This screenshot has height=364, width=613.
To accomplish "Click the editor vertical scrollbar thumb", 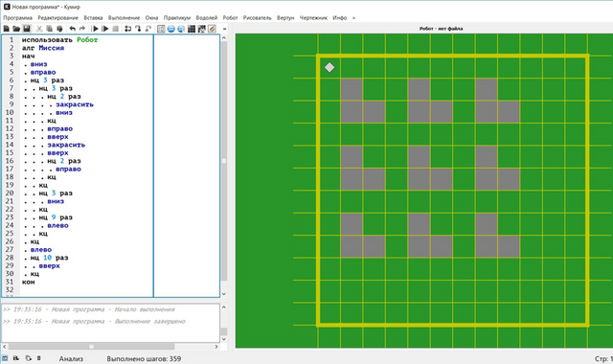I will 224,161.
